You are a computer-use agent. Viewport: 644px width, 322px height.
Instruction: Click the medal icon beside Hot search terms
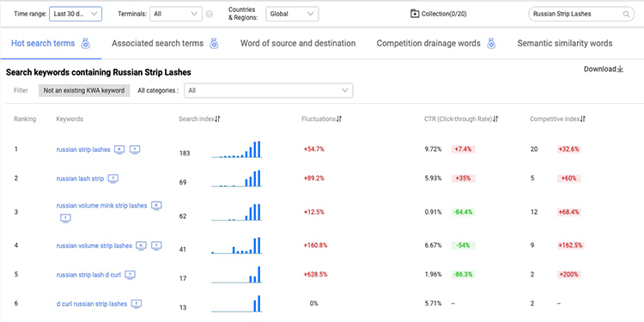coord(85,43)
